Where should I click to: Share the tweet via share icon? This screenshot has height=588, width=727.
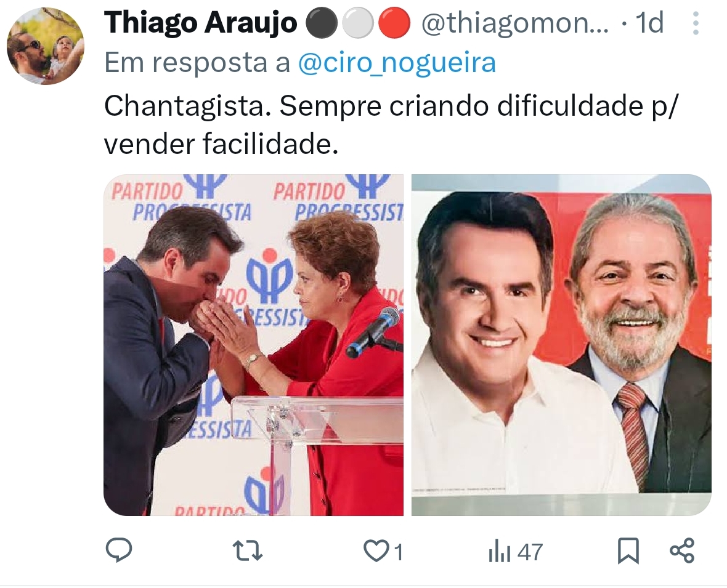tap(682, 550)
